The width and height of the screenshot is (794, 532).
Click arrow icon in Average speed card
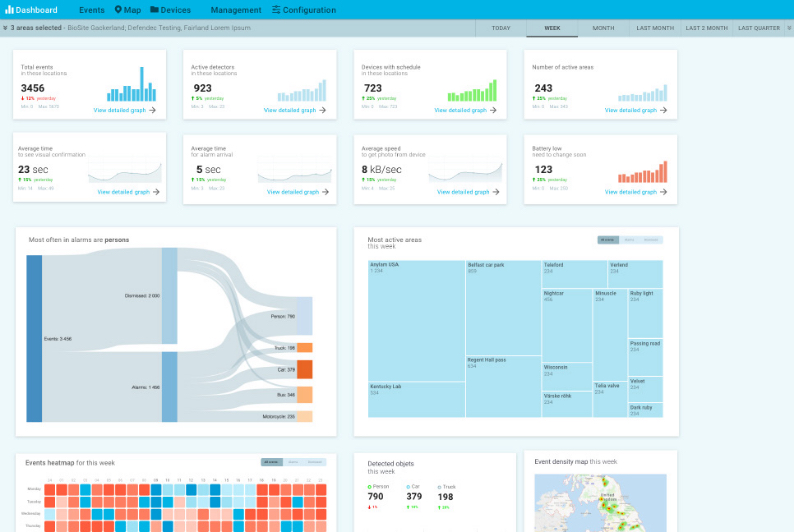click(496, 192)
